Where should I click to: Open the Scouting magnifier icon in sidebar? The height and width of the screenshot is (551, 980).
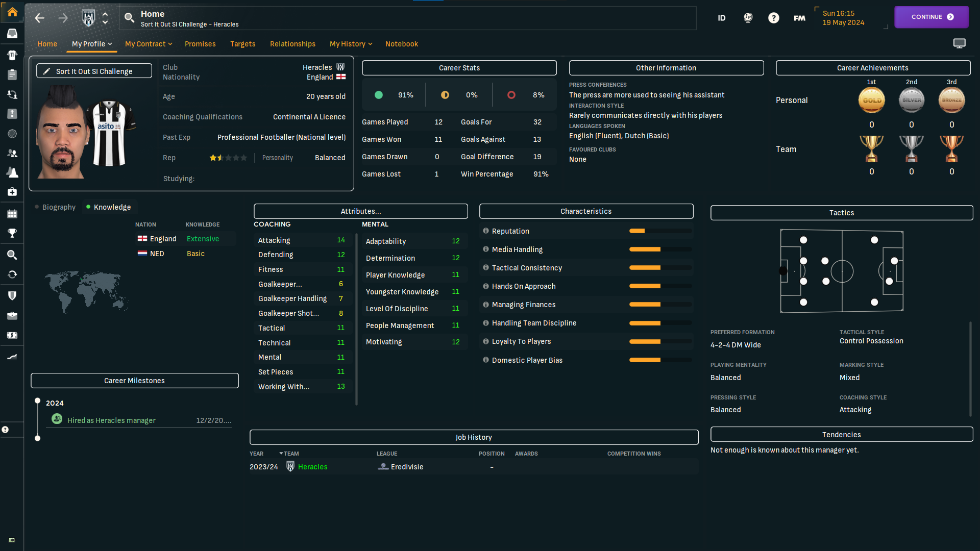coord(12,255)
